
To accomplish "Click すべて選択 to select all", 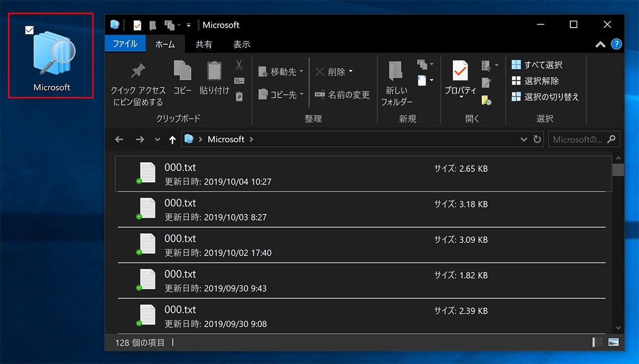I will (x=537, y=65).
